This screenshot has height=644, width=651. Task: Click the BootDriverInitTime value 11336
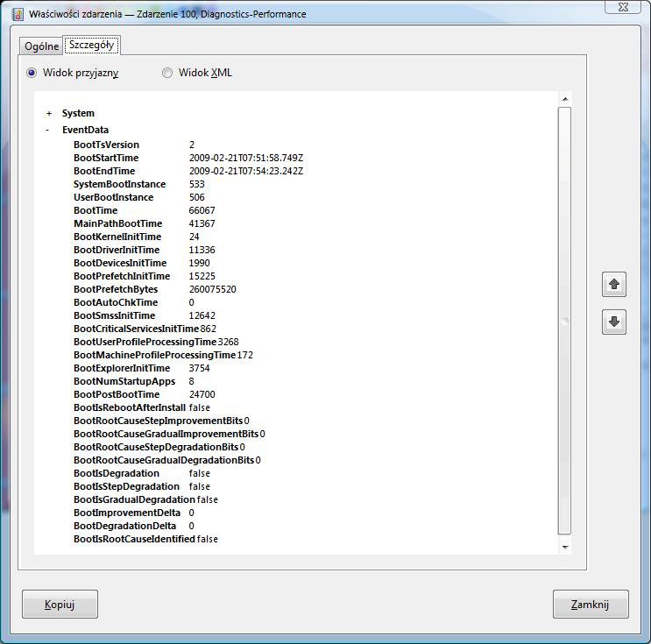coord(202,250)
